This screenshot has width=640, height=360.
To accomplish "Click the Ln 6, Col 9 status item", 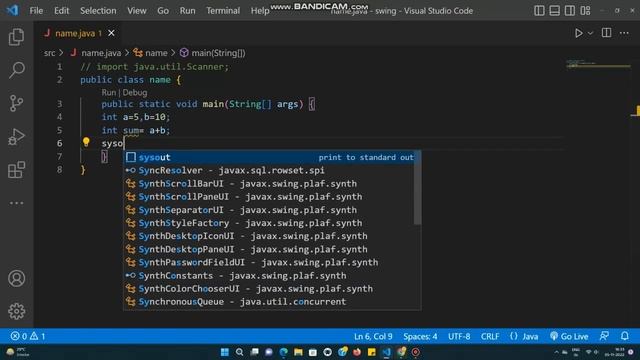I will point(373,336).
